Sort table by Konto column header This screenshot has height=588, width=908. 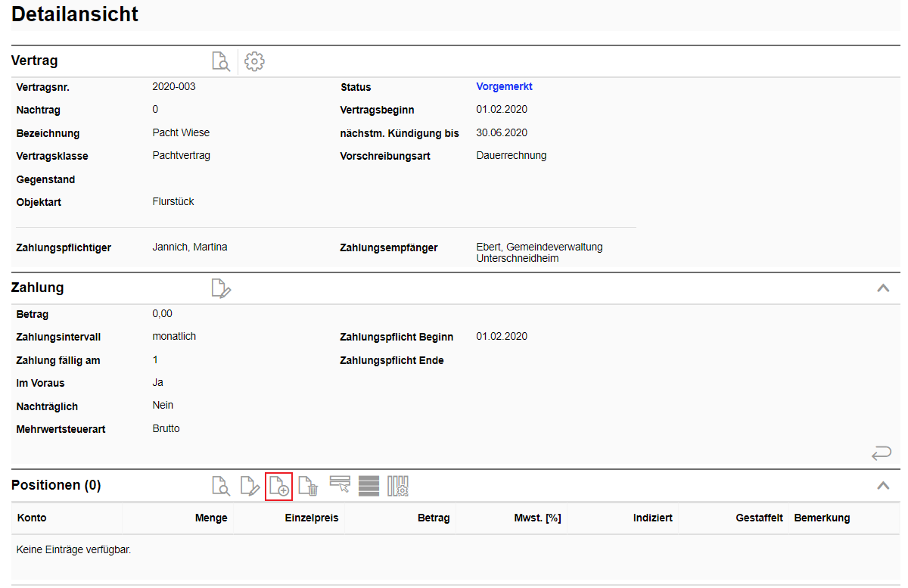coord(32,518)
